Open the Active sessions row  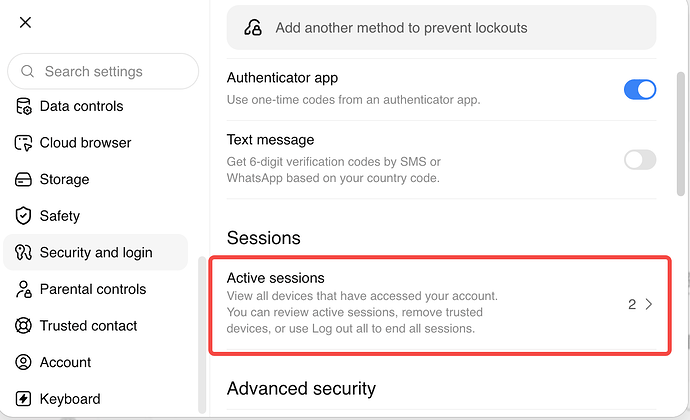click(x=440, y=305)
